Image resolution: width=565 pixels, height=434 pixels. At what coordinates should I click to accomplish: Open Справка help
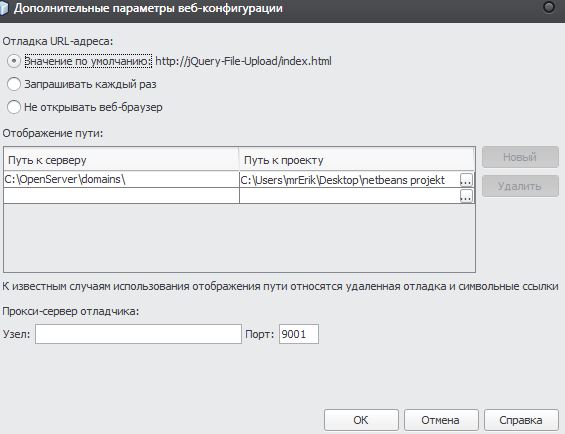pos(521,420)
